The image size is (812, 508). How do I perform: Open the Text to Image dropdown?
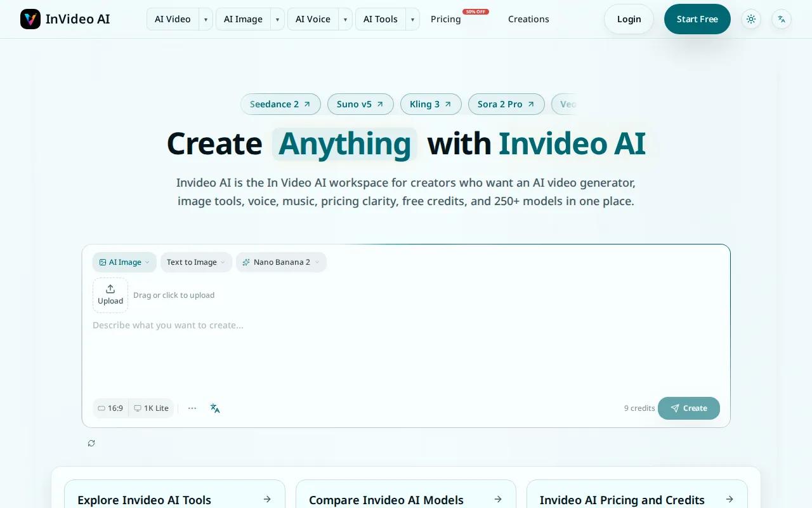tap(196, 262)
